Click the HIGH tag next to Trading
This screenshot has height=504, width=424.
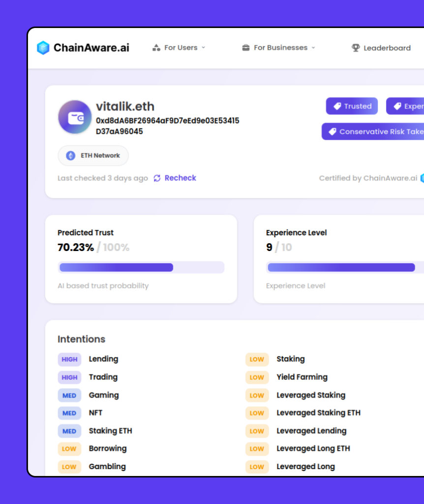[x=69, y=378]
